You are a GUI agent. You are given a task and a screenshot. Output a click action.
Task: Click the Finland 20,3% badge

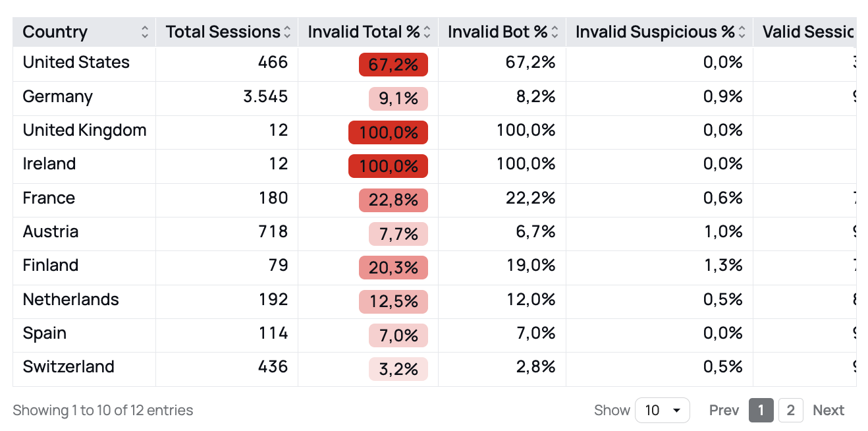tap(393, 268)
